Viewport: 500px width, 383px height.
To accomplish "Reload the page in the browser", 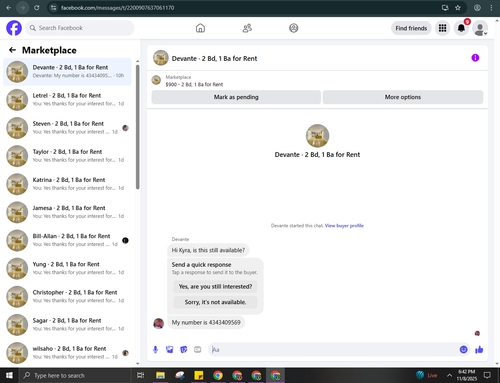I will click(37, 8).
